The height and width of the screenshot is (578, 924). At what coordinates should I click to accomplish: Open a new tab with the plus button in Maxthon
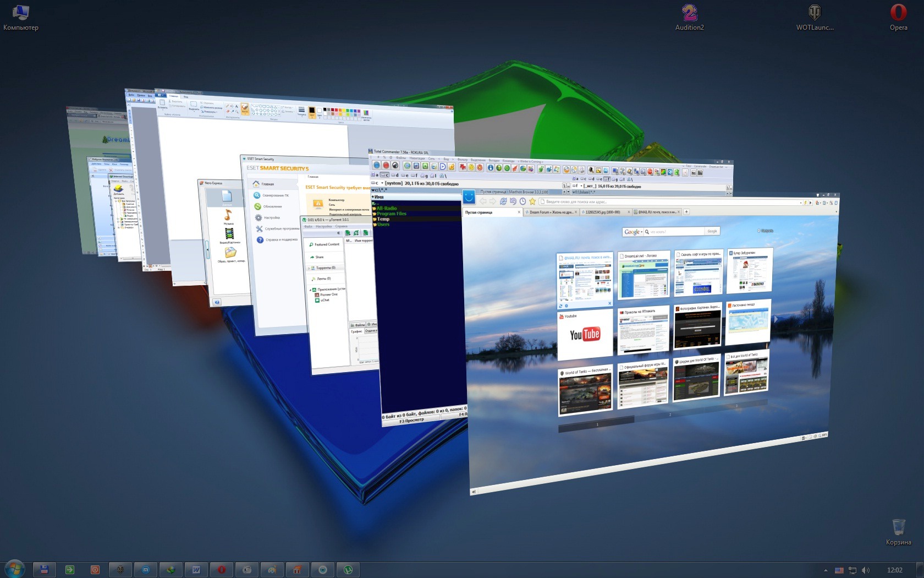(686, 211)
